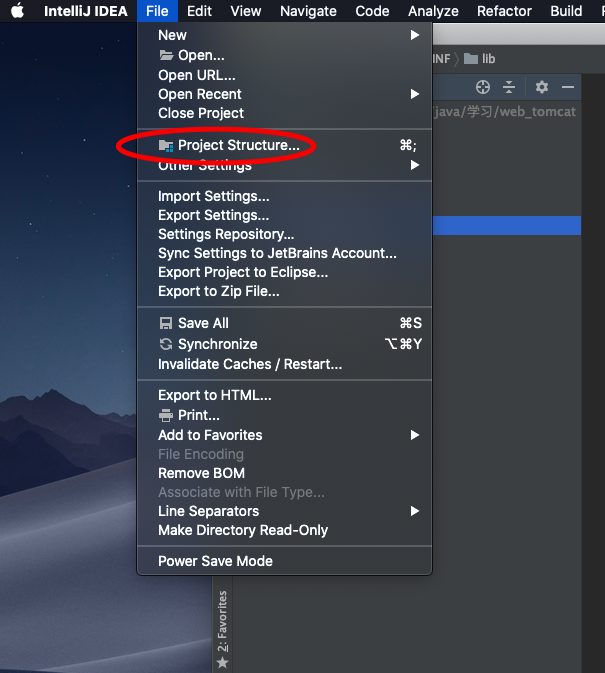Choose Export Settings...
Viewport: 605px width, 673px height.
[284, 215]
